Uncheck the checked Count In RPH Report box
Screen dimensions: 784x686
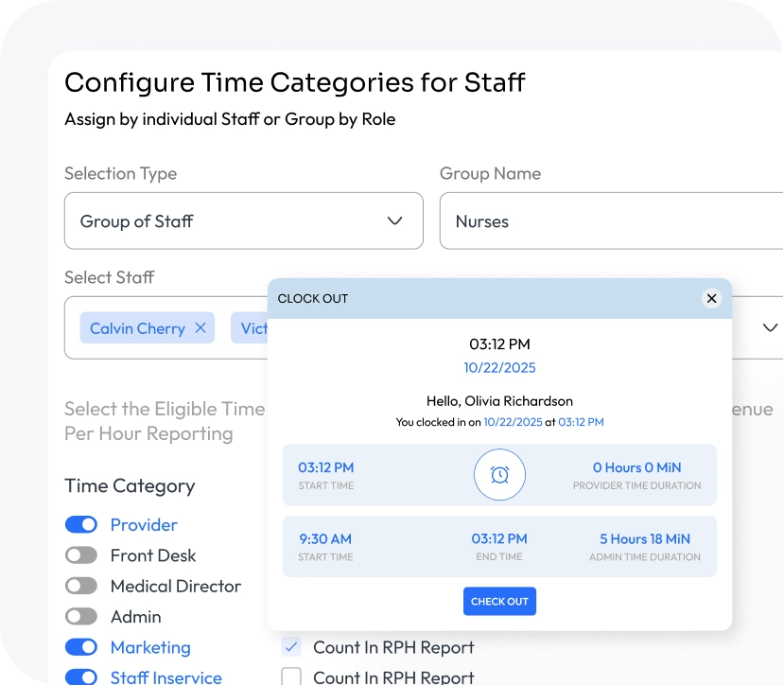coord(292,647)
